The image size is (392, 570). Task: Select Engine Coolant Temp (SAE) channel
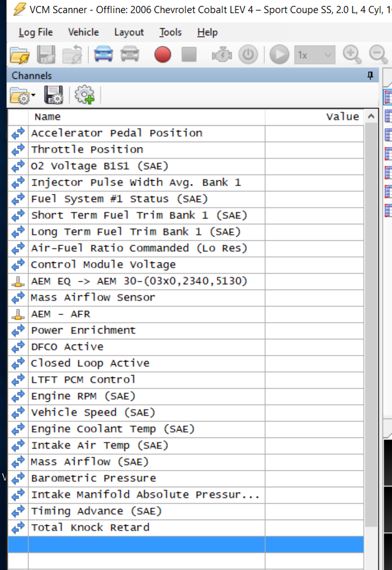[186, 429]
